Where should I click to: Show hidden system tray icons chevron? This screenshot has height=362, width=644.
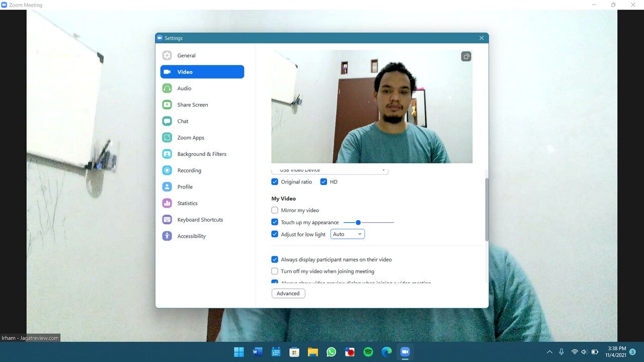click(x=549, y=352)
